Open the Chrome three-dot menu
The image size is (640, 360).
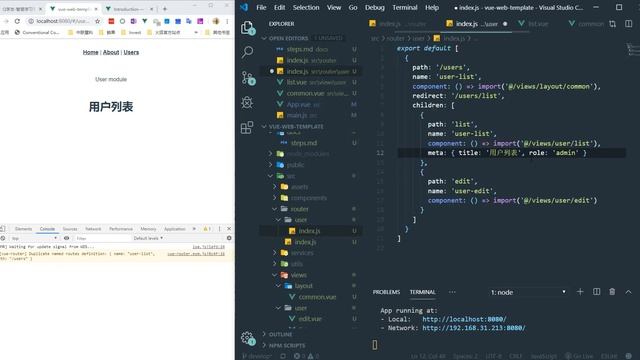(227, 21)
